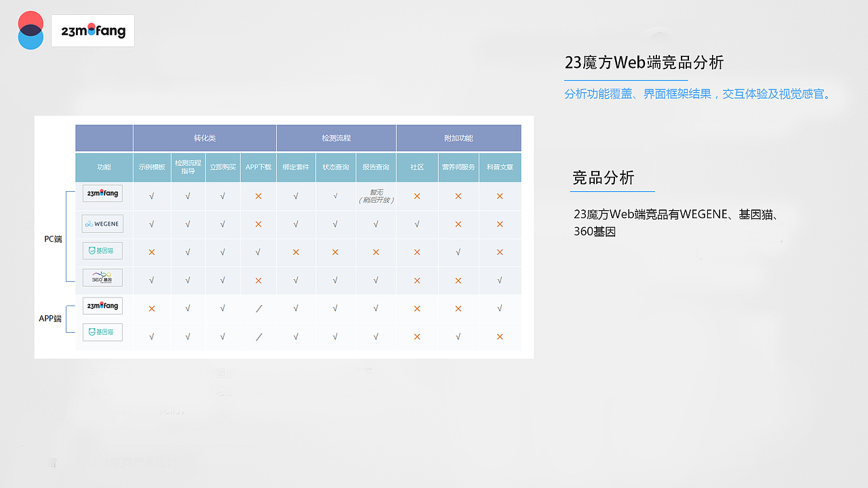868x488 pixels.
Task: Select the 23mofang logo in the PC端 group
Action: (x=102, y=193)
